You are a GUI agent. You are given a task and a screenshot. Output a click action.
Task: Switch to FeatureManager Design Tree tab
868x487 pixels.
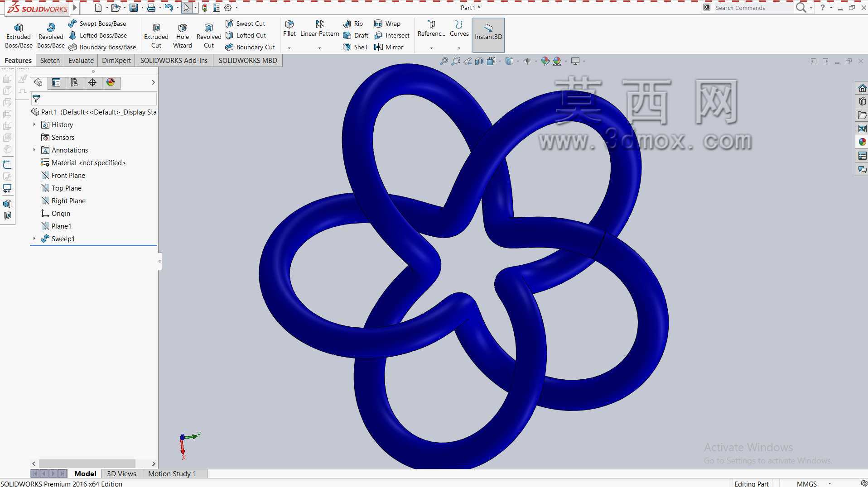(x=39, y=82)
